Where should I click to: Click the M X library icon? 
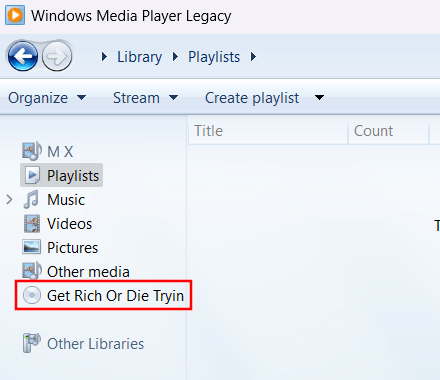click(x=32, y=151)
